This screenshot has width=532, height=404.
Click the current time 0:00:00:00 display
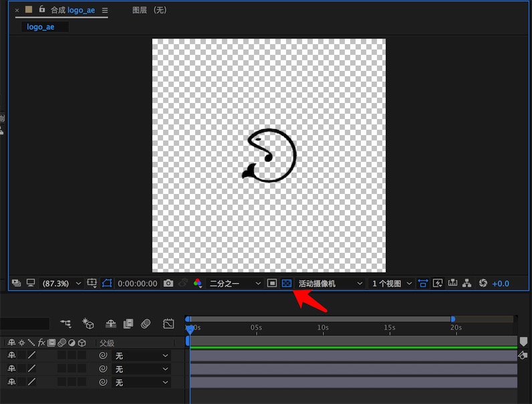(138, 284)
